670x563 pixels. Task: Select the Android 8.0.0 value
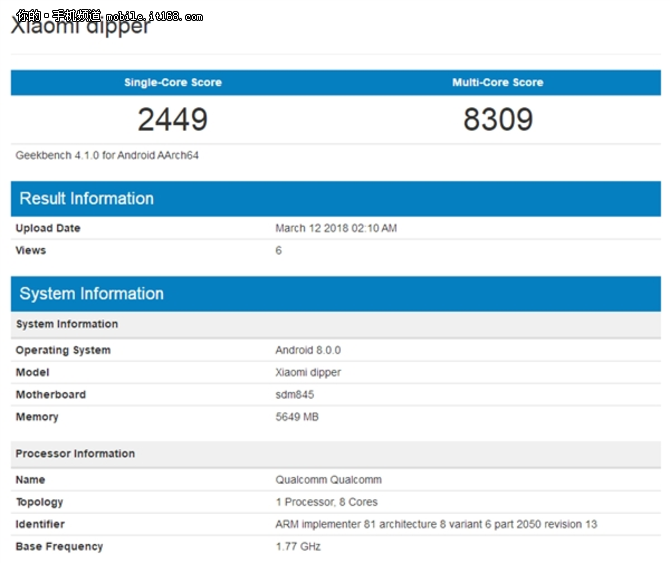point(308,350)
